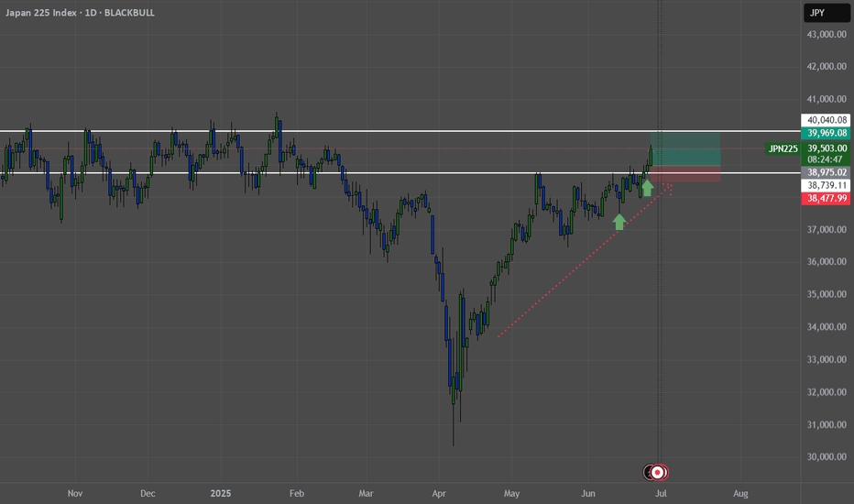Click the 43,000.00 price axis label
Image resolution: width=854 pixels, height=504 pixels.
[827, 34]
